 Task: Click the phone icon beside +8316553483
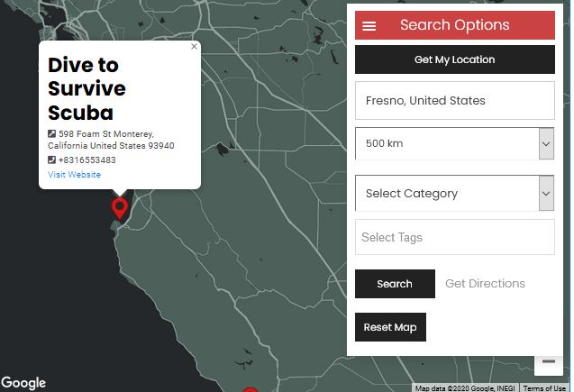[x=51, y=160]
